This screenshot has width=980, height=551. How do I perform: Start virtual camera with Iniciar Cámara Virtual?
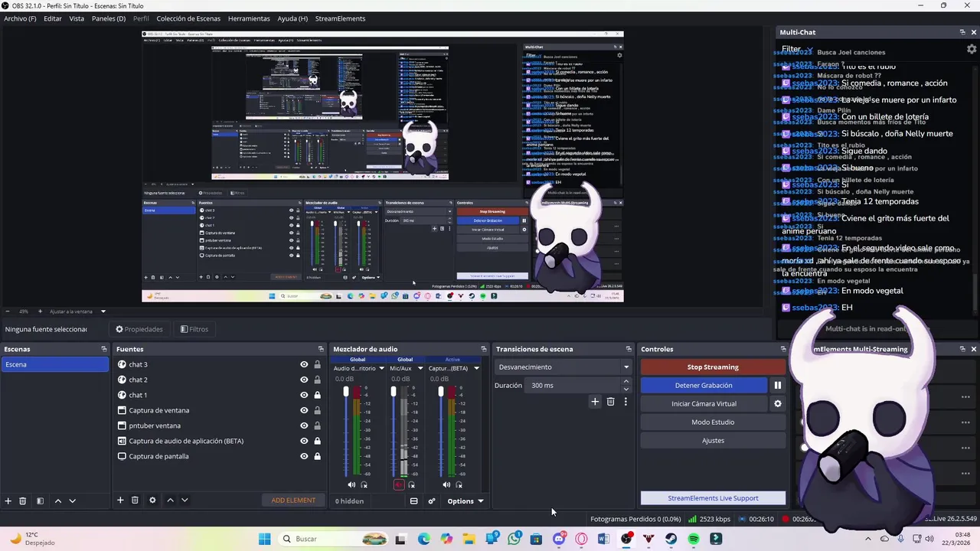click(x=704, y=404)
